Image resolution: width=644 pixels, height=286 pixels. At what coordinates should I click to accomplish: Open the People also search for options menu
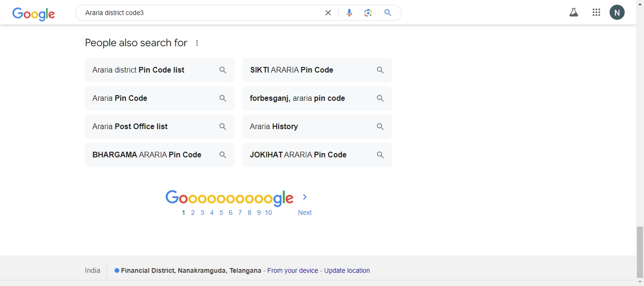coord(197,43)
